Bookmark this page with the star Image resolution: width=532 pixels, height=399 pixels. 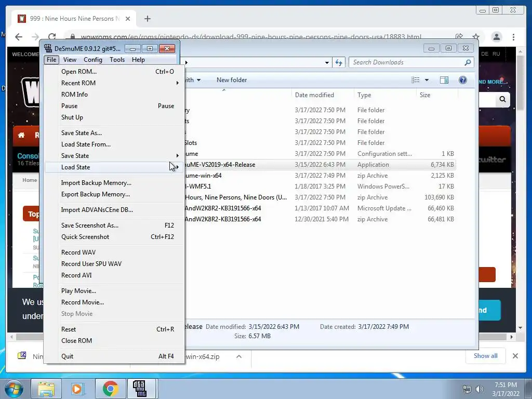[x=476, y=37]
